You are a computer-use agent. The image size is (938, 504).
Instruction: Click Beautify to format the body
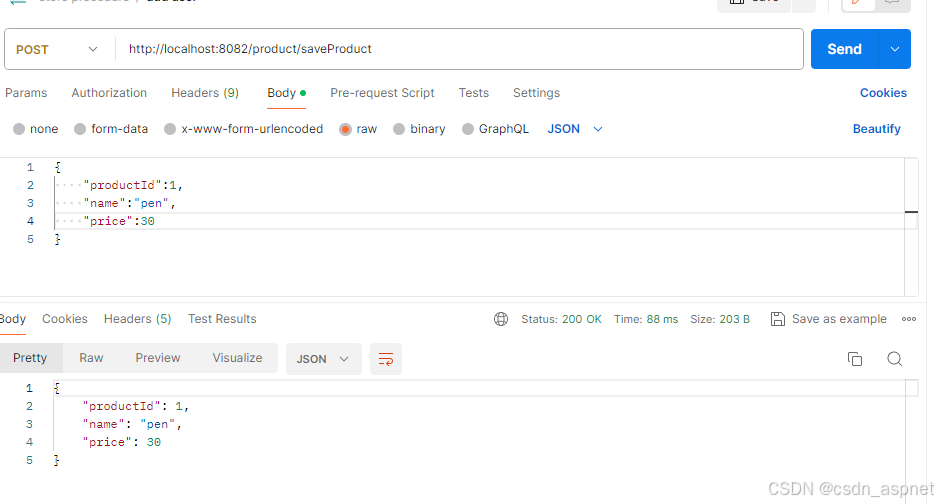pos(877,129)
